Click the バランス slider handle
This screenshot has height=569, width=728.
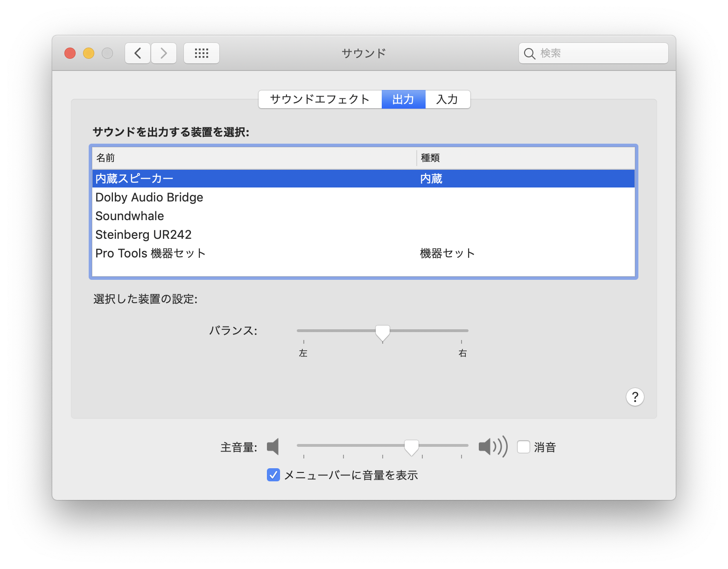click(383, 333)
